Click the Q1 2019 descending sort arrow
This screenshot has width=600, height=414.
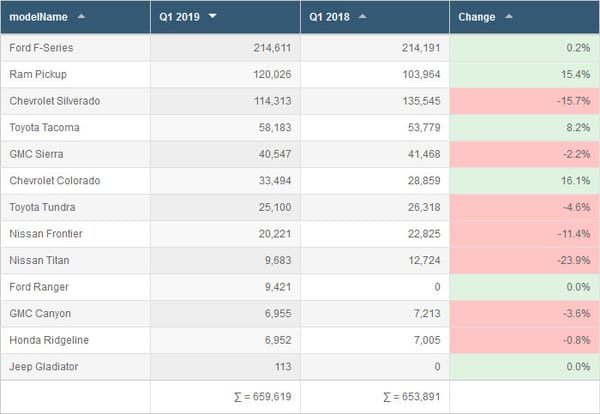click(212, 16)
